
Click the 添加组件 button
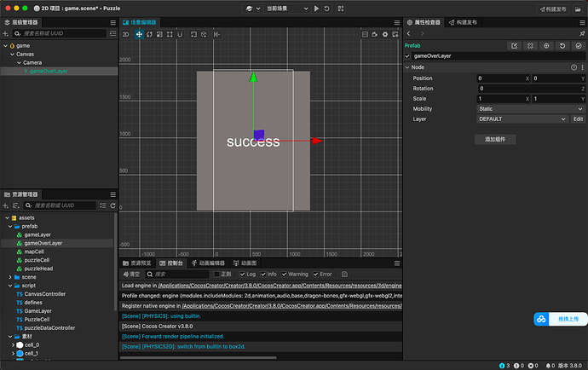494,138
